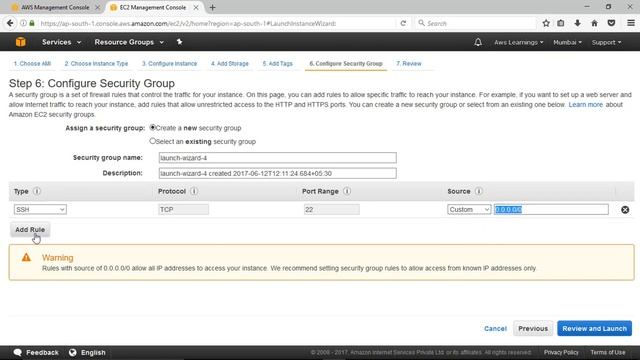640x360 pixels.
Task: Click the Source column info icon
Action: tap(478, 191)
